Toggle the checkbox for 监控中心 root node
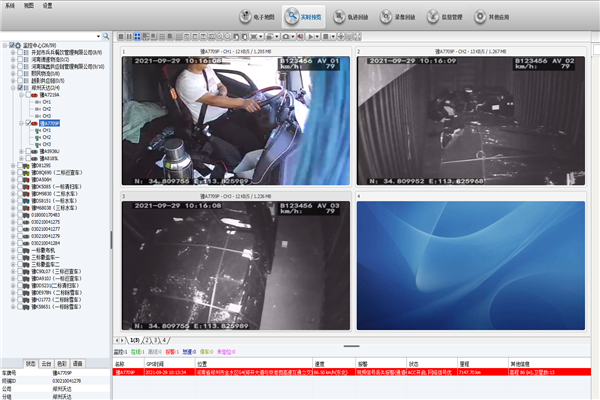The height and width of the screenshot is (400, 600). [10, 45]
